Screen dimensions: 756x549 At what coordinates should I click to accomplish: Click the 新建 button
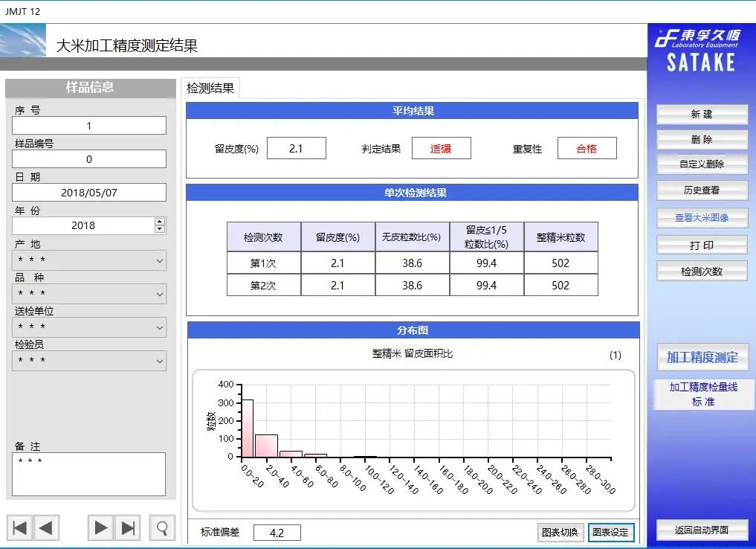(702, 115)
